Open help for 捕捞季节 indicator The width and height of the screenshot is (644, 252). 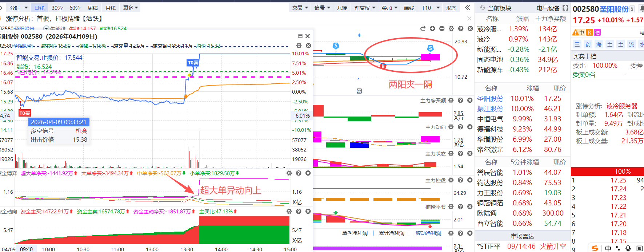(x=460, y=206)
